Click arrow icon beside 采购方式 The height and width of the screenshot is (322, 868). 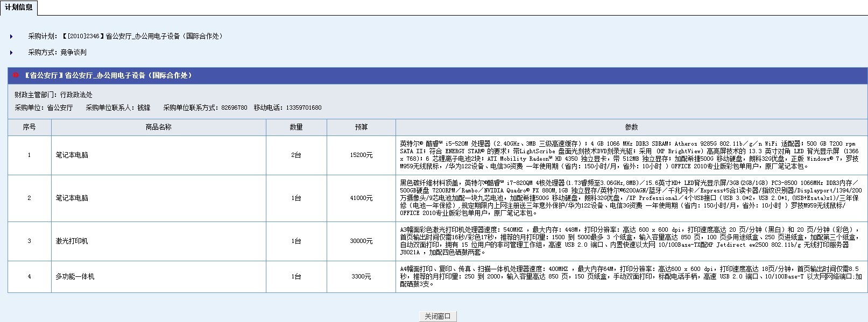click(x=11, y=53)
